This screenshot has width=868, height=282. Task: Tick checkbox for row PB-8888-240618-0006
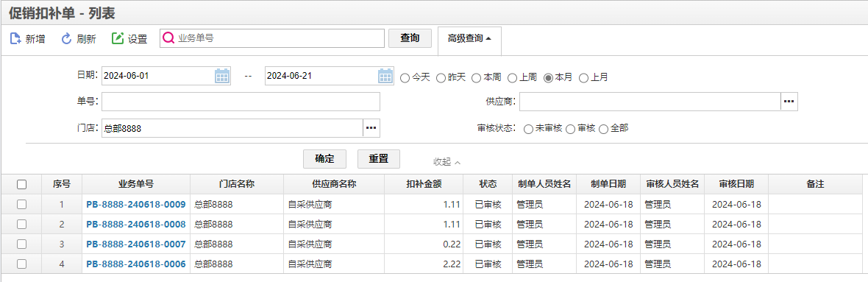point(21,264)
